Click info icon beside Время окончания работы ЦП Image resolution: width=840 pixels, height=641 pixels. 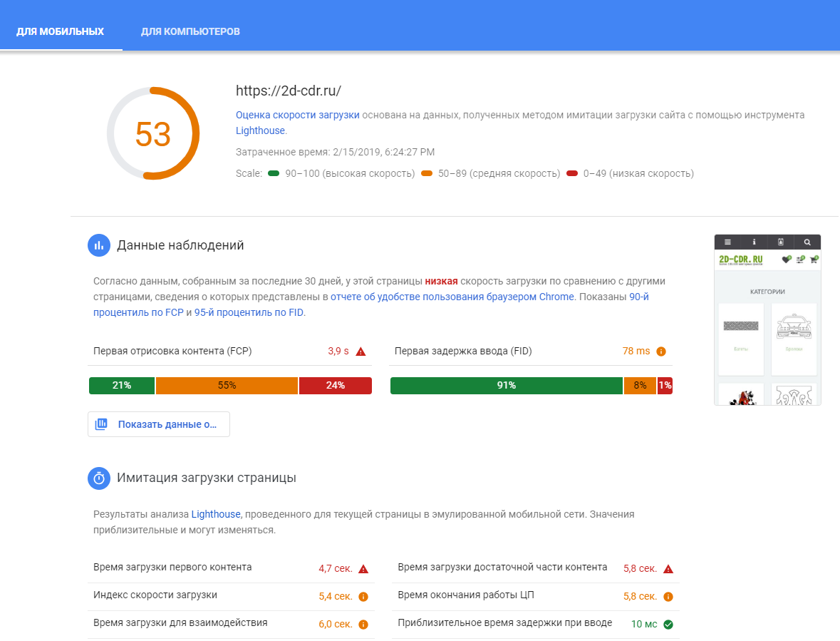tap(668, 597)
